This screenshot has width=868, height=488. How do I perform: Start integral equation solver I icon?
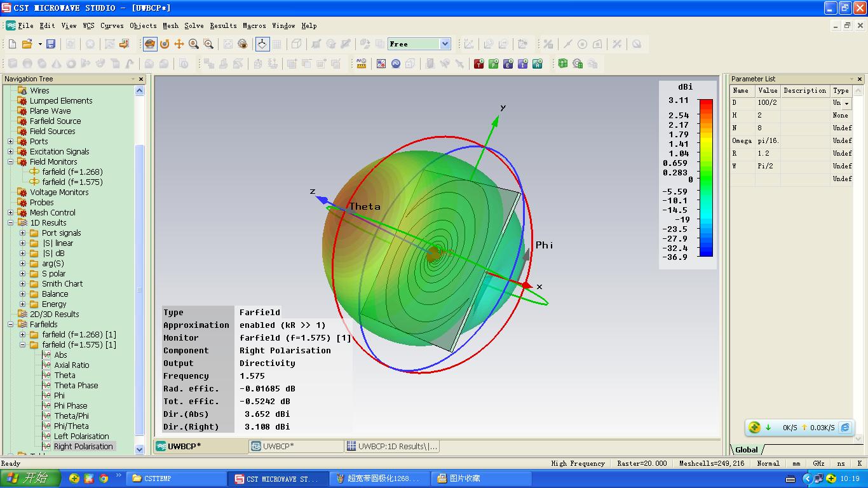coord(522,64)
